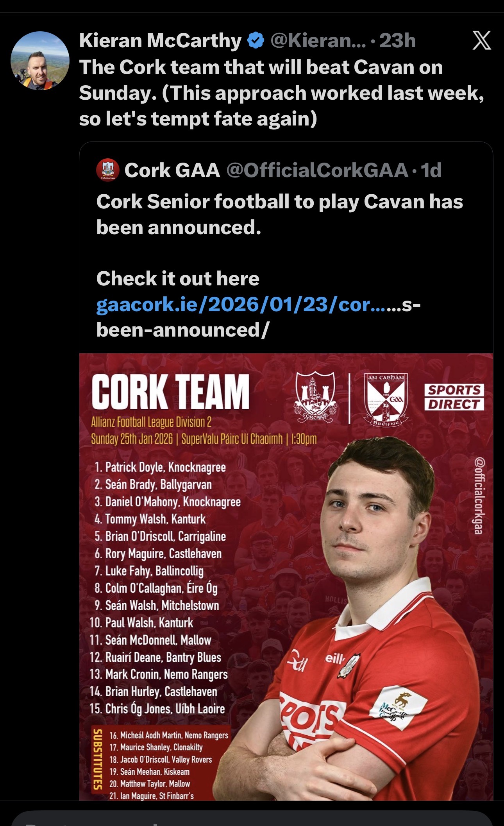The width and height of the screenshot is (504, 826).
Task: Open Kieran McCarthy's profile avatar
Action: coord(40,61)
